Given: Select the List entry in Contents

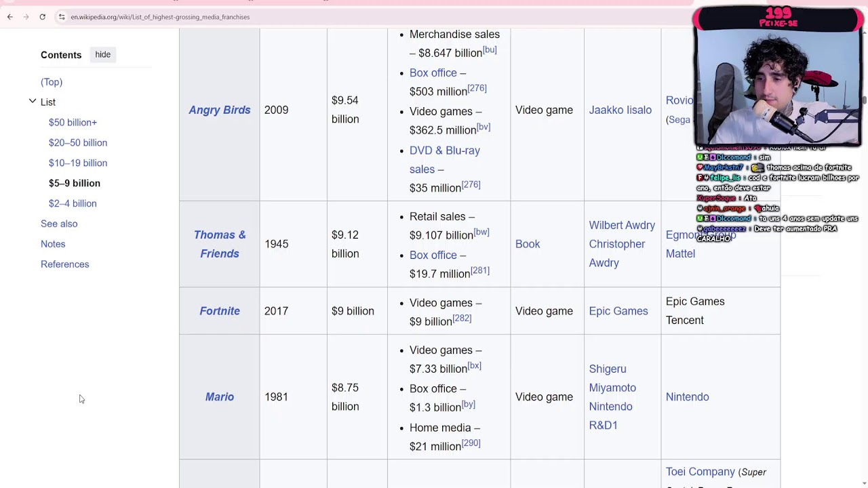Looking at the screenshot, I should [48, 102].
